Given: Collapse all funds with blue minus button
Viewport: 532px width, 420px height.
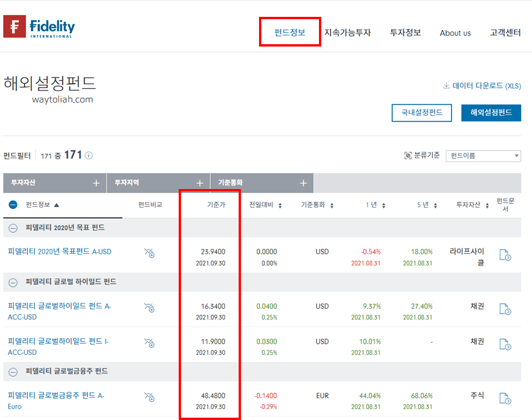Looking at the screenshot, I should click(13, 205).
